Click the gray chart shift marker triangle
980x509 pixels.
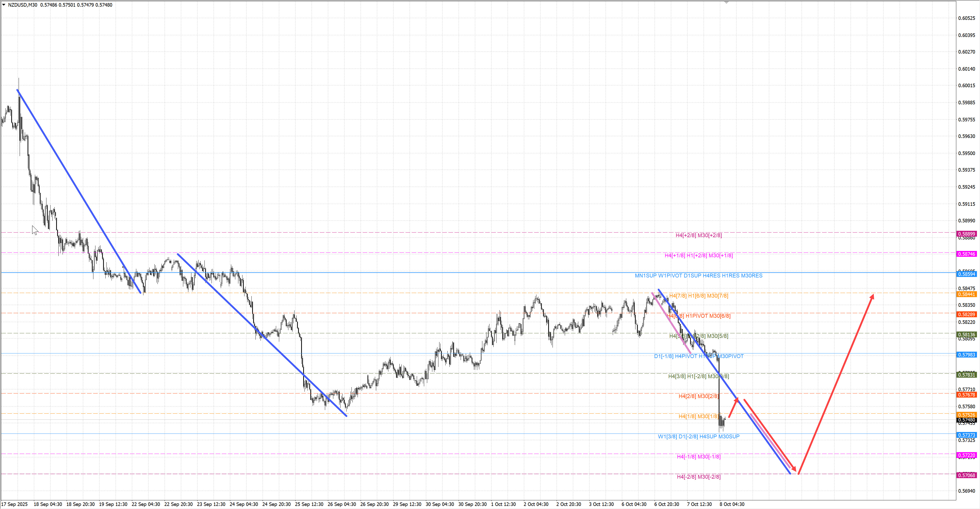coord(726,3)
